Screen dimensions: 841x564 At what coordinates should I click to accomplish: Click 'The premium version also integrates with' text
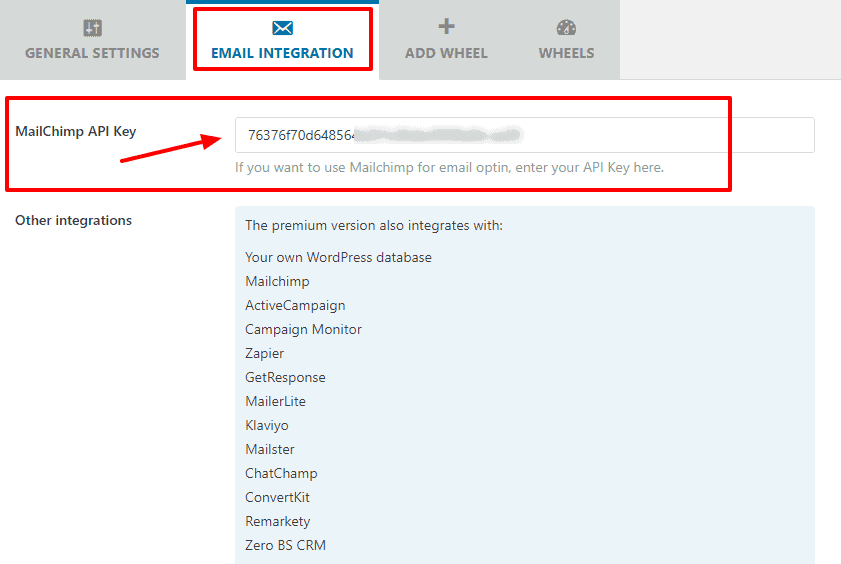[374, 226]
